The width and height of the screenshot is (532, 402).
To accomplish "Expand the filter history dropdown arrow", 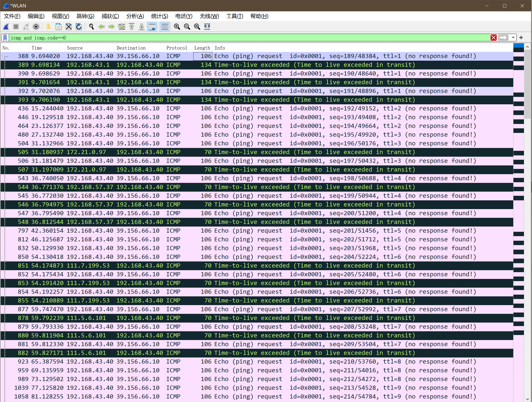I will [x=513, y=38].
